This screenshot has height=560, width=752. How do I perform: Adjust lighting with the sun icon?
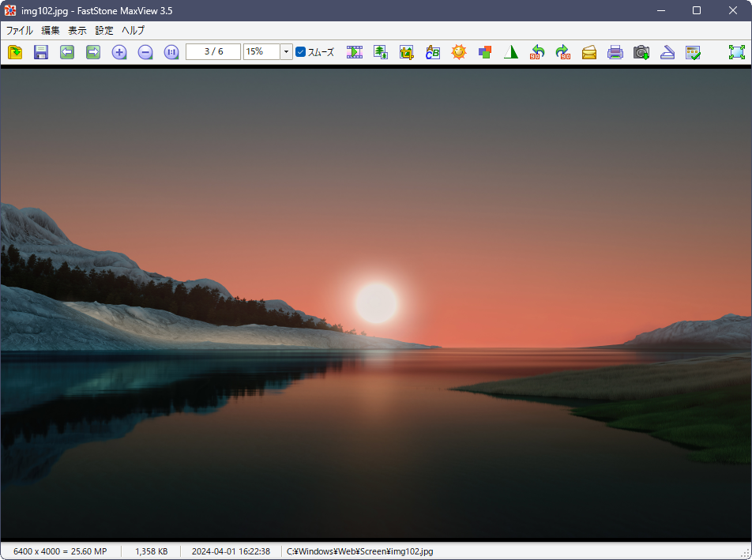[x=459, y=52]
